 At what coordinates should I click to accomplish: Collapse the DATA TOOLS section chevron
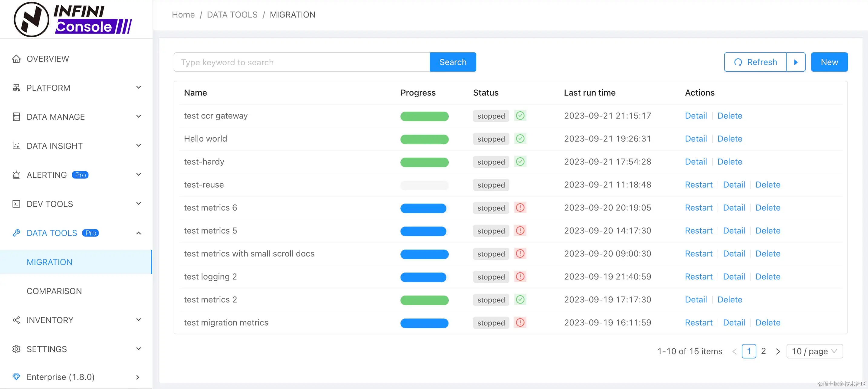click(139, 233)
